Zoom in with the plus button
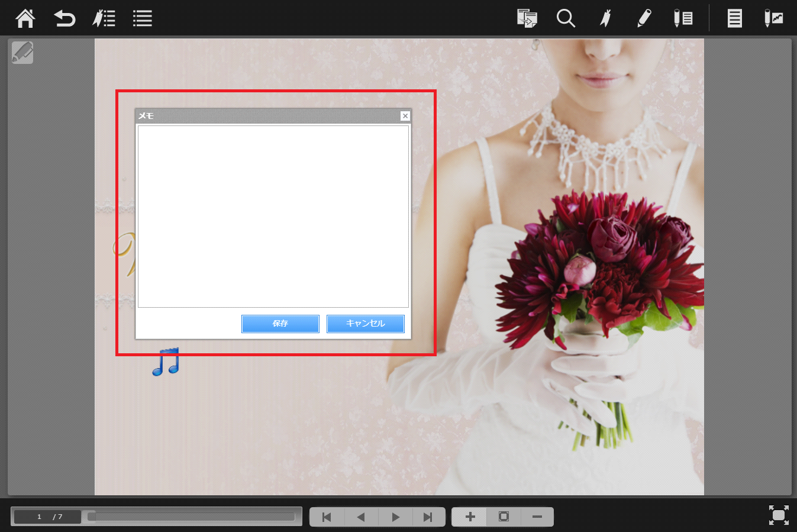The image size is (797, 532). click(x=470, y=517)
